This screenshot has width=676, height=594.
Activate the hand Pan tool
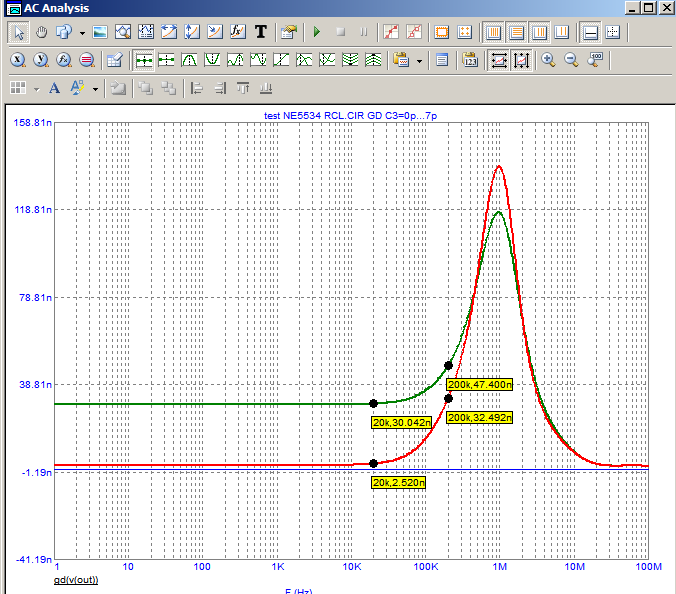point(41,32)
